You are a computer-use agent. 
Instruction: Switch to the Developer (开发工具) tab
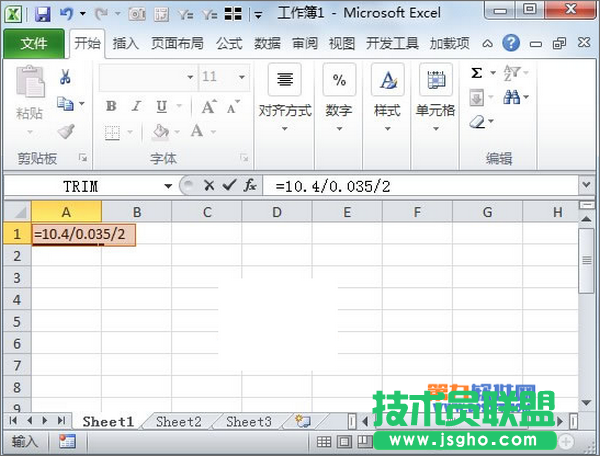point(392,44)
